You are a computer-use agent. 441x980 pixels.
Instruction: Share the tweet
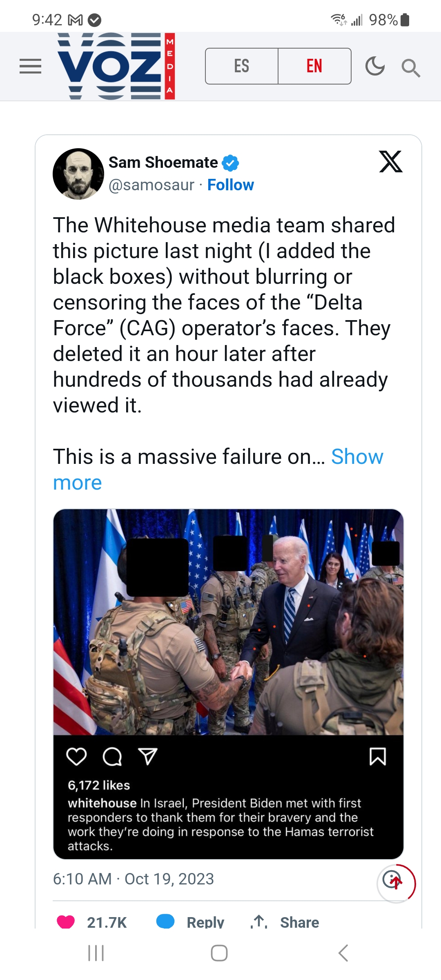point(285,922)
